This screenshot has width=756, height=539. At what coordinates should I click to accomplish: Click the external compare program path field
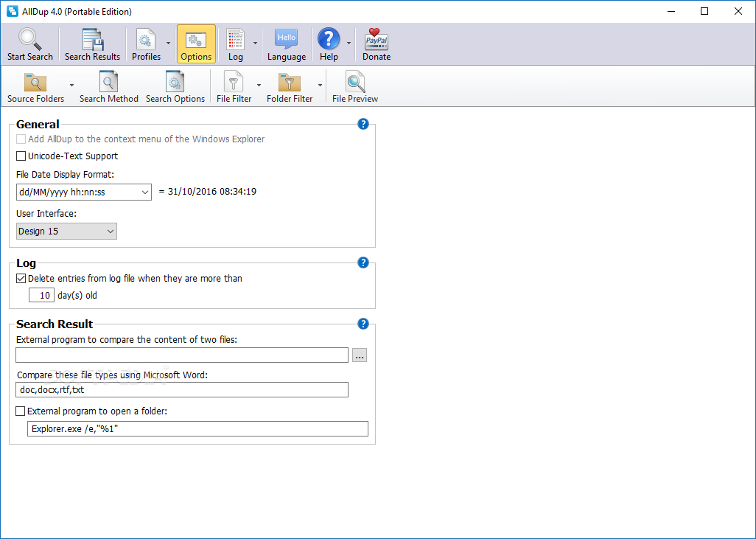pos(182,355)
